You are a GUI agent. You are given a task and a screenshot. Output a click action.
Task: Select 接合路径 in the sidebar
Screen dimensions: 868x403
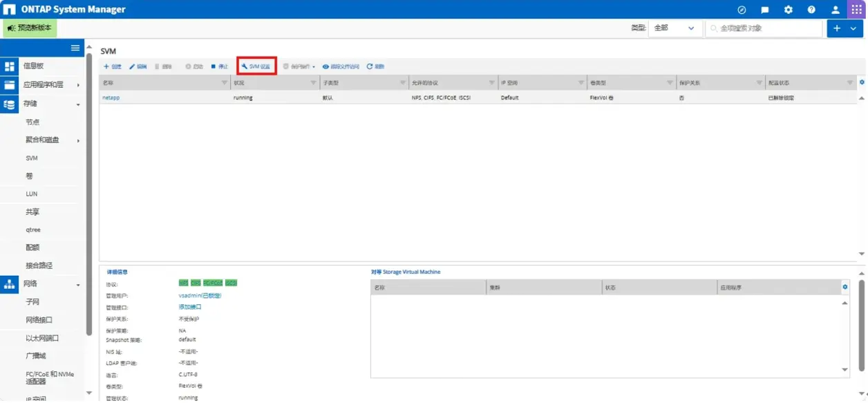pos(39,265)
